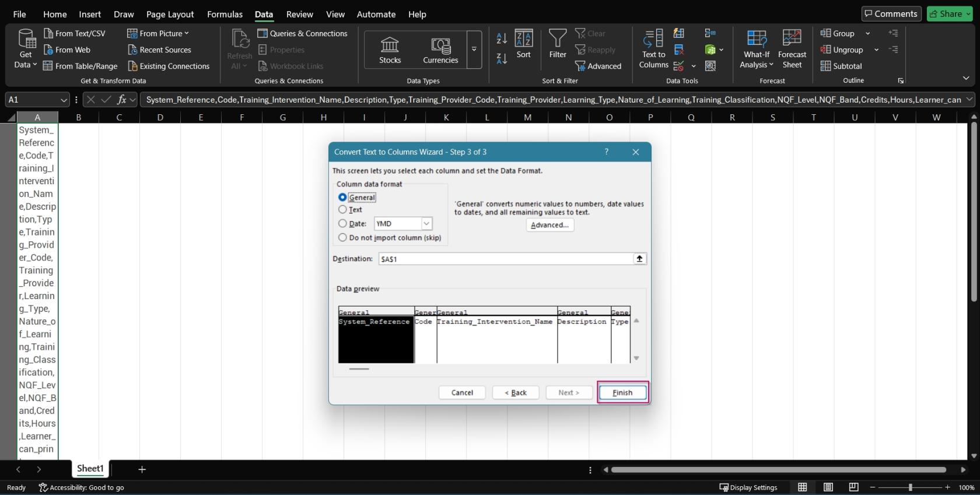The width and height of the screenshot is (980, 495).
Task: Open the Group dropdown arrow
Action: point(867,33)
